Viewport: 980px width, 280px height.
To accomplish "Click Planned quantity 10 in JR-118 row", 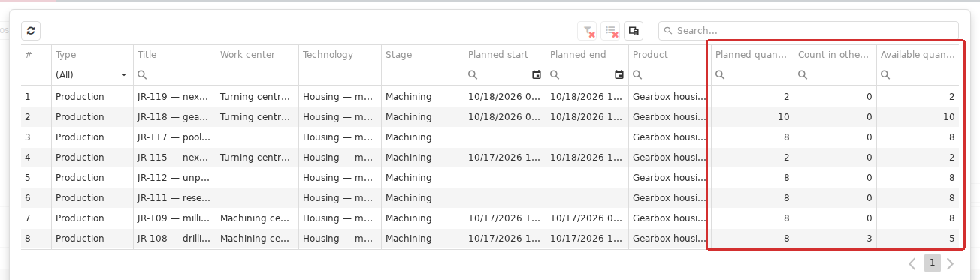I will coord(752,117).
